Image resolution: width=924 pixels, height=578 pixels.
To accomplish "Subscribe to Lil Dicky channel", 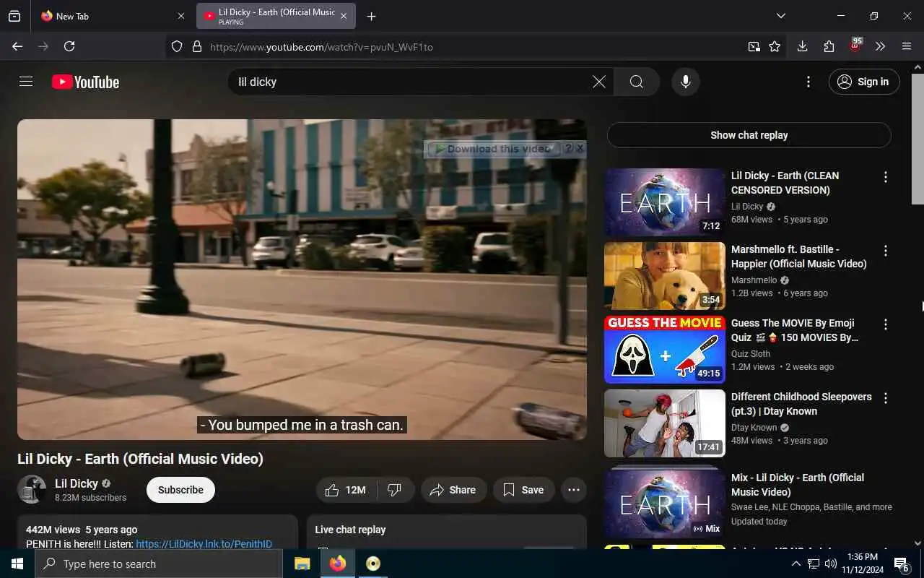I will [180, 490].
